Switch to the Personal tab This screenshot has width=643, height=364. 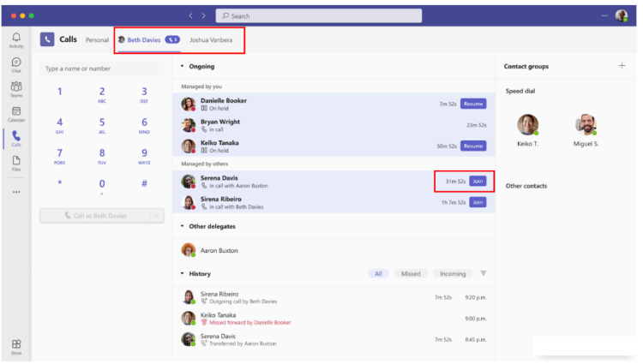tap(97, 39)
